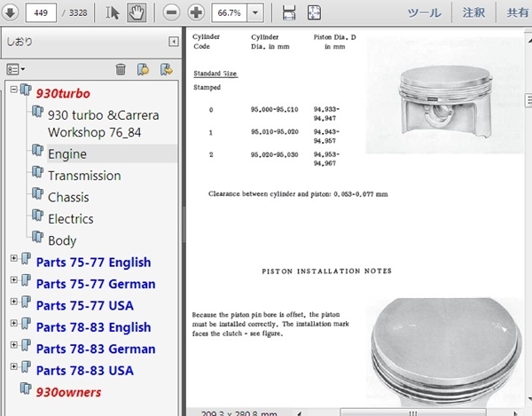Image resolution: width=532 pixels, height=416 pixels.
Task: Click the しおり panel title
Action: pyautogui.click(x=20, y=42)
